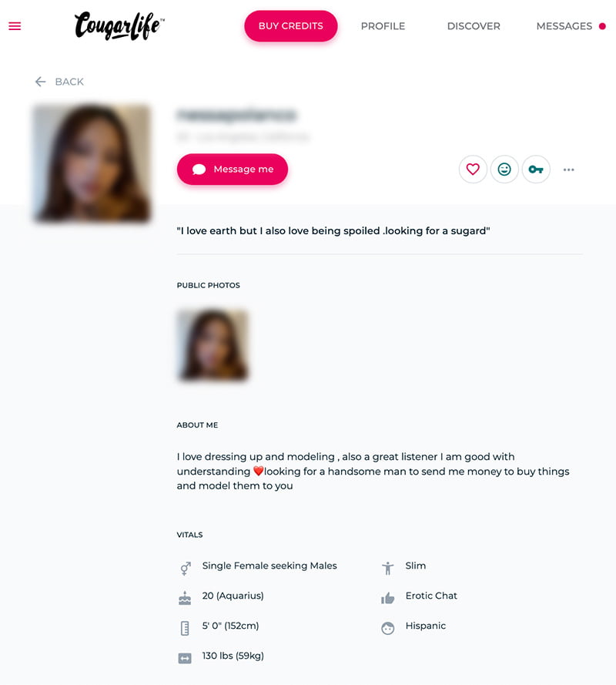Click the BACK link text
Image resolution: width=616 pixels, height=685 pixels.
pyautogui.click(x=69, y=82)
